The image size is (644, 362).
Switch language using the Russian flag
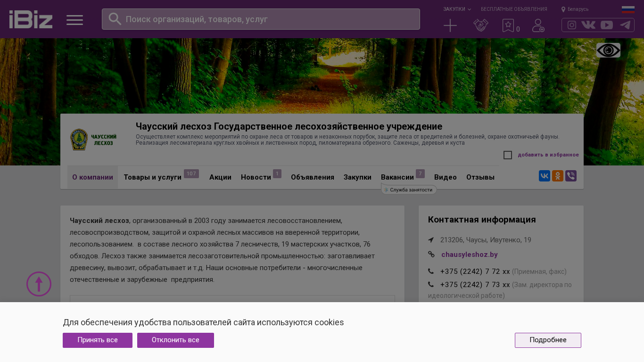coord(628,9)
